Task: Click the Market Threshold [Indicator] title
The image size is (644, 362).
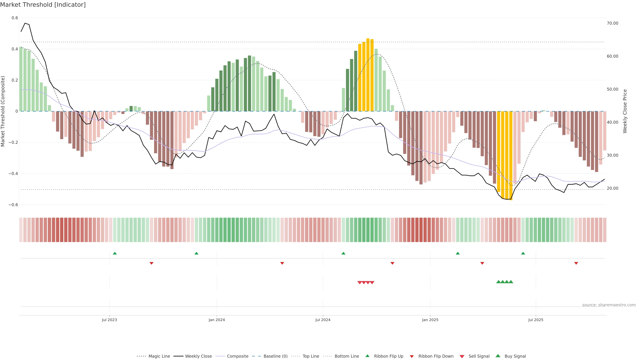Action: coord(43,5)
